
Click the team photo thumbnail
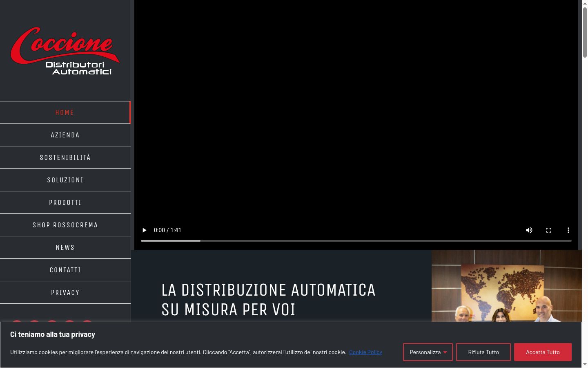point(507,286)
